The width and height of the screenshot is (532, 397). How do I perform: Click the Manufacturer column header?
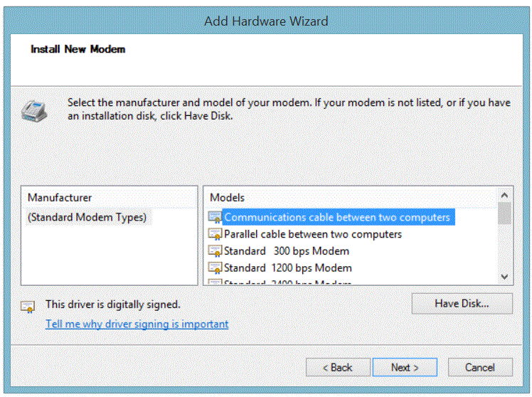click(60, 197)
